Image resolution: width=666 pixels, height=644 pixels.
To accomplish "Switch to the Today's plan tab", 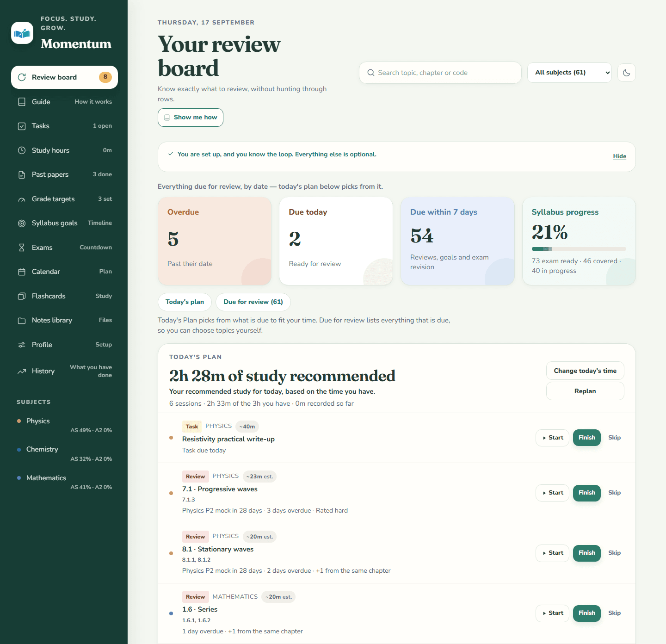I will [185, 302].
